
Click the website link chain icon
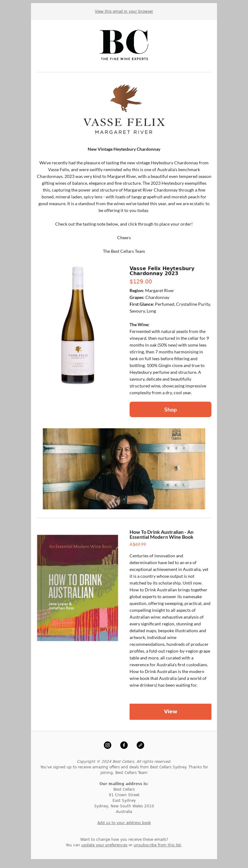coord(140,745)
